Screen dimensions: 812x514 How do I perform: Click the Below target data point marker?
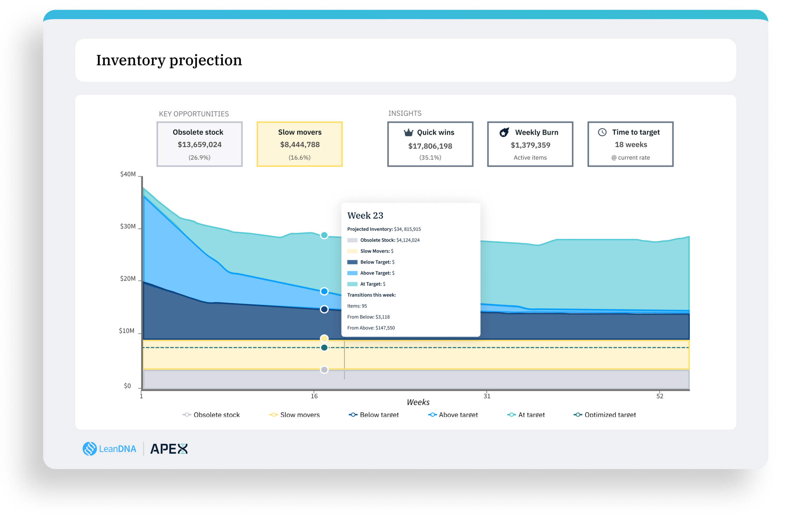point(324,309)
